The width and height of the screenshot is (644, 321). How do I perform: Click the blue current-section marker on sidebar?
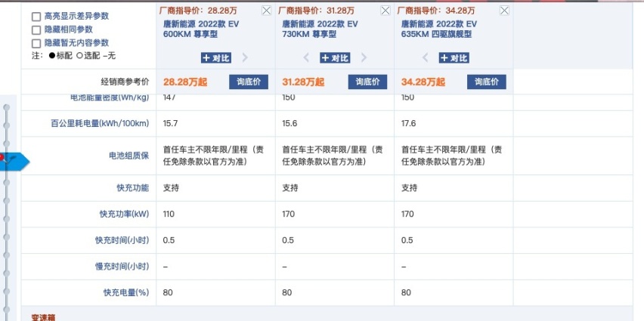(14, 161)
